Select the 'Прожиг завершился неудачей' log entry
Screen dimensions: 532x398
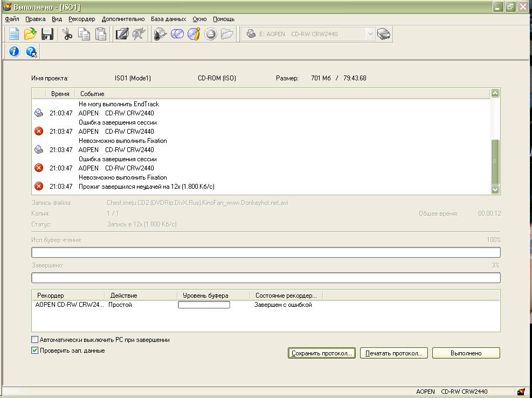click(147, 187)
